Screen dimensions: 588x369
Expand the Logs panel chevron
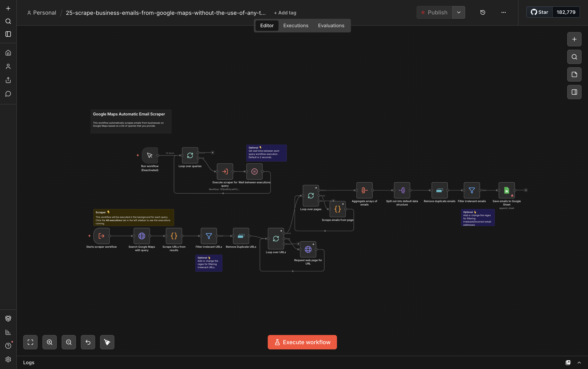(x=579, y=362)
